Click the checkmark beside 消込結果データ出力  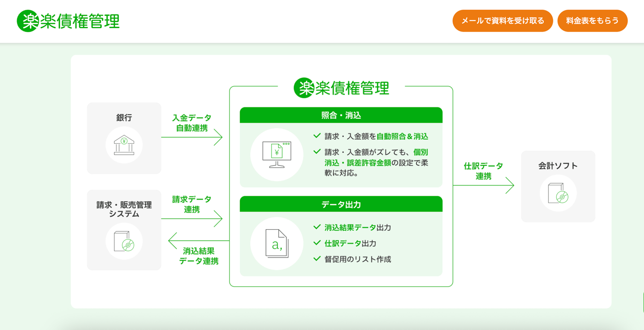(317, 227)
